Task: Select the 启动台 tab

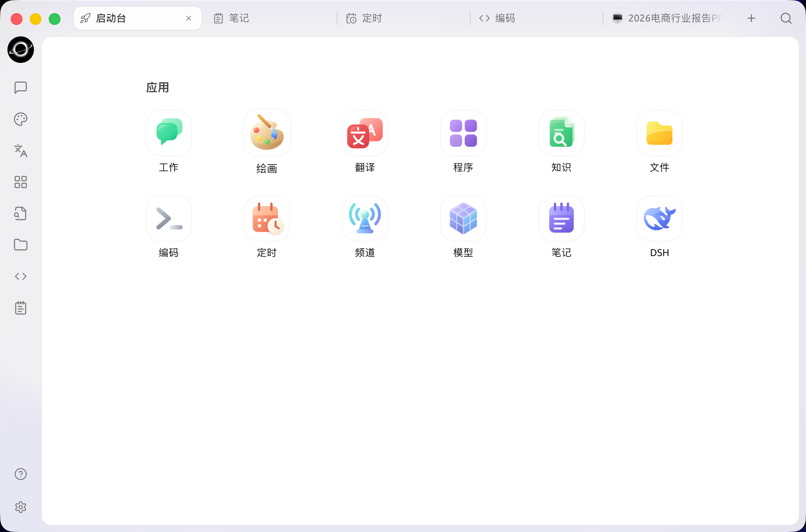Action: pos(138,18)
